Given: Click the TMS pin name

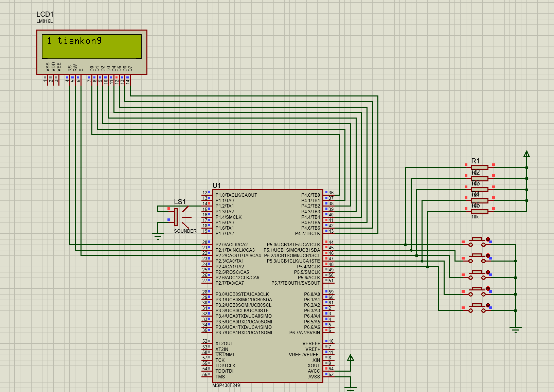Looking at the screenshot, I should (220, 377).
